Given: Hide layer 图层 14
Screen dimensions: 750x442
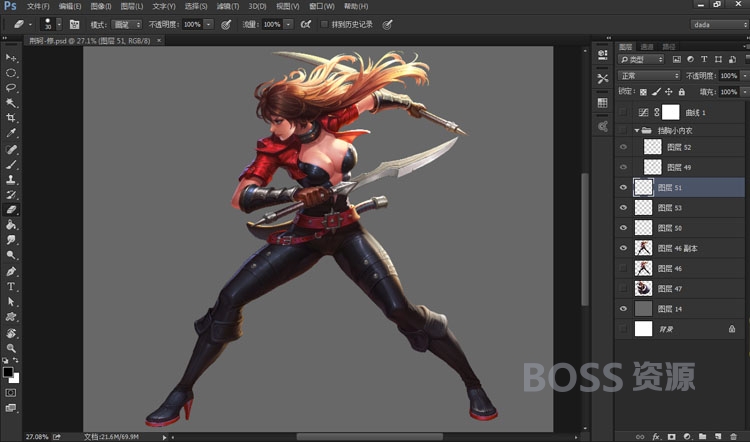Looking at the screenshot, I should pos(623,309).
